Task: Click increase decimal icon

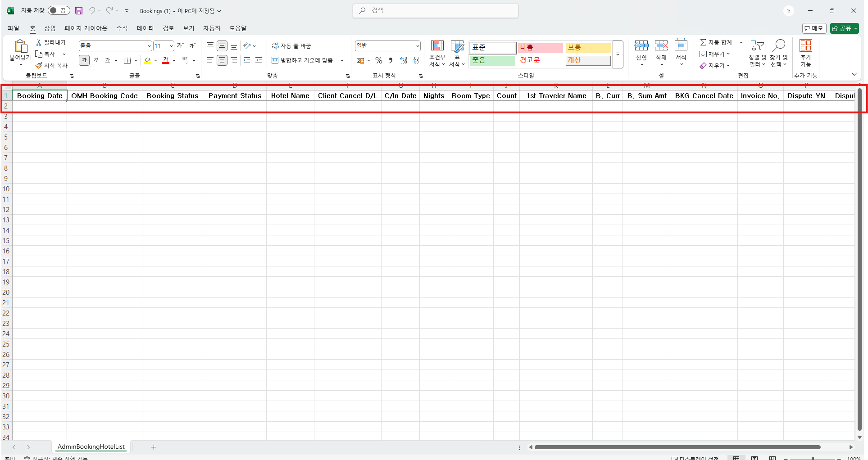Action: [404, 60]
